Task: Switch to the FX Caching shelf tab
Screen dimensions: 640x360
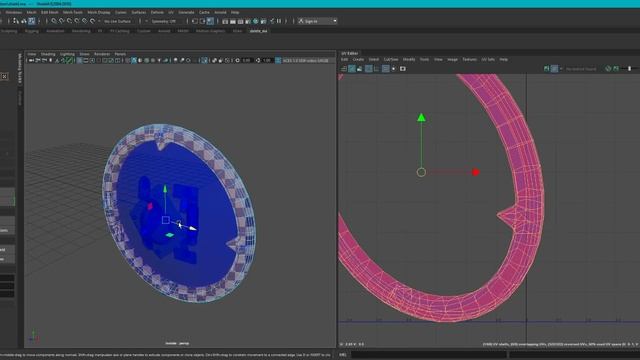Action: (x=120, y=31)
